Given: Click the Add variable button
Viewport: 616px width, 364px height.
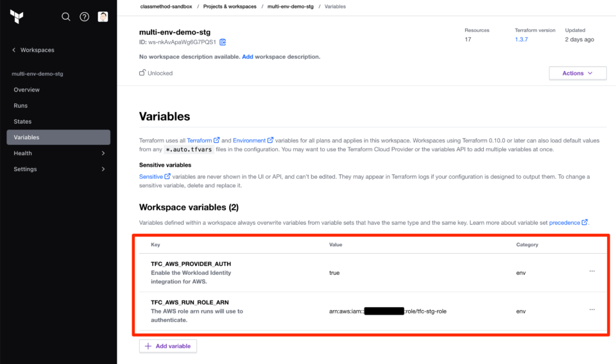Looking at the screenshot, I should (x=168, y=346).
